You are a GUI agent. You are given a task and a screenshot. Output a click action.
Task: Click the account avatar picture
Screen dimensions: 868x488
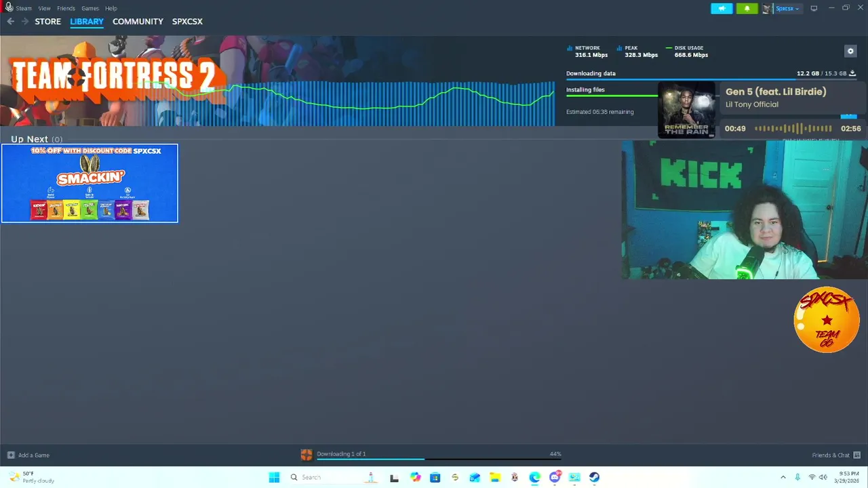[767, 8]
